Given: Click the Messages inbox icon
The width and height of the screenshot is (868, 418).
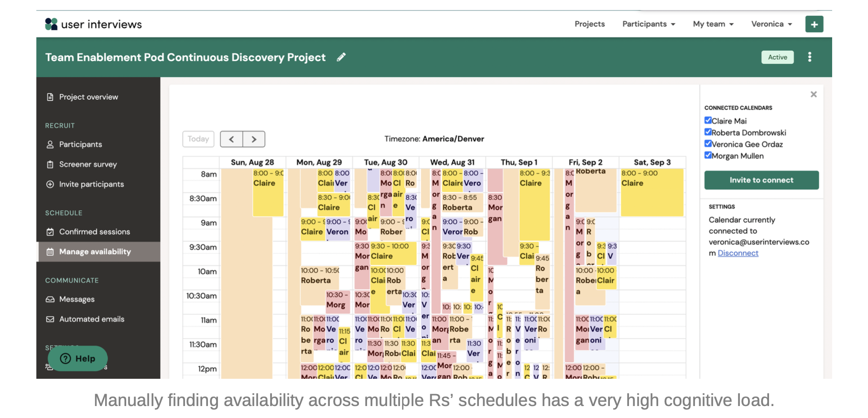Looking at the screenshot, I should (x=50, y=299).
